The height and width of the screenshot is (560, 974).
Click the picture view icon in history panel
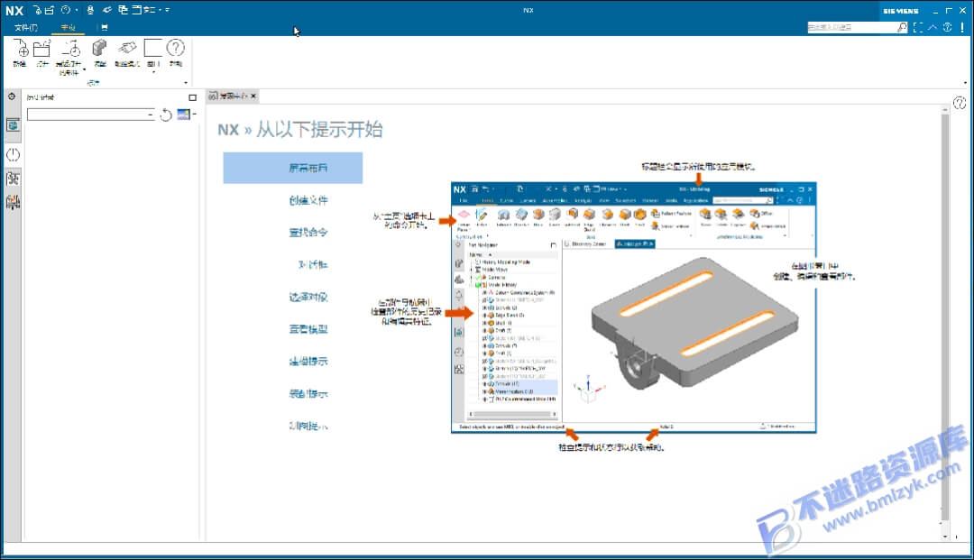183,115
